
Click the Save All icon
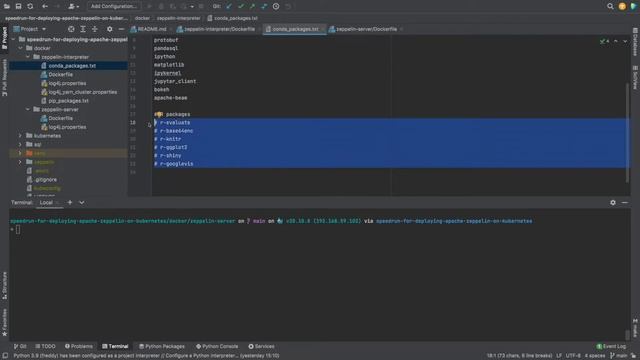(18, 6)
